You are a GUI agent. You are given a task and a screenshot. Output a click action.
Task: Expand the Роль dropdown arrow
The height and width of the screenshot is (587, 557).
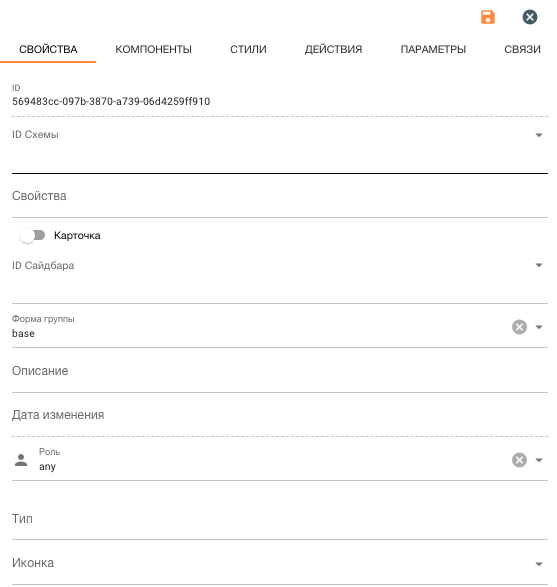[x=539, y=460]
